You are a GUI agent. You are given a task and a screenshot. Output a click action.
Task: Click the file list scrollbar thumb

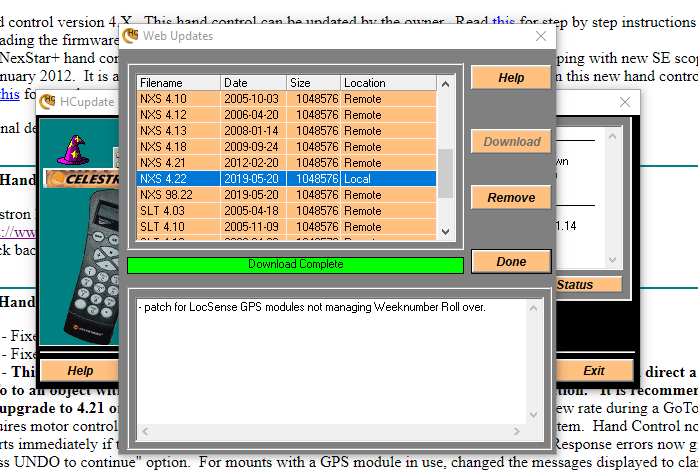click(x=445, y=173)
